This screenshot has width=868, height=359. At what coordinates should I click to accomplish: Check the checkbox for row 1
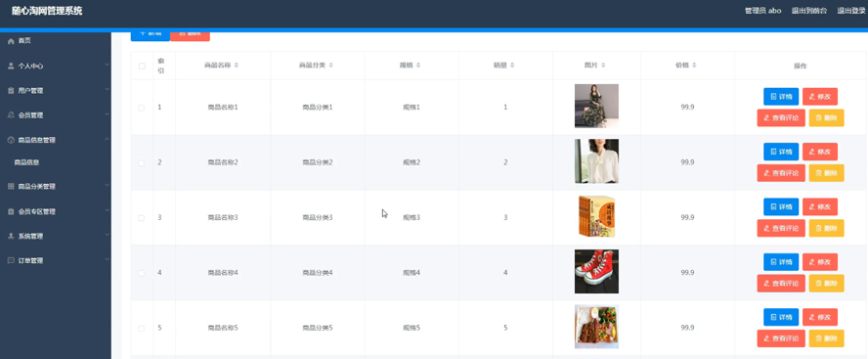click(141, 108)
